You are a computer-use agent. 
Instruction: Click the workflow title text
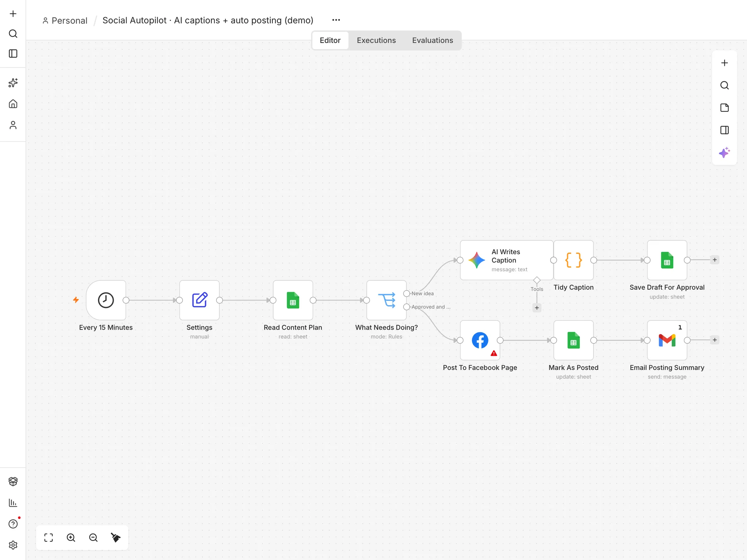[x=208, y=20]
